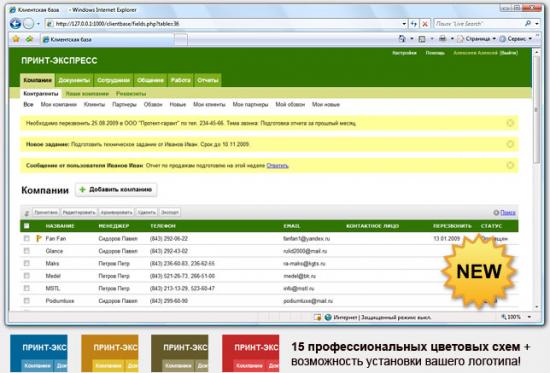Click the Live Search input box
Viewport: 550px width, 373px height.
pyautogui.click(x=478, y=24)
